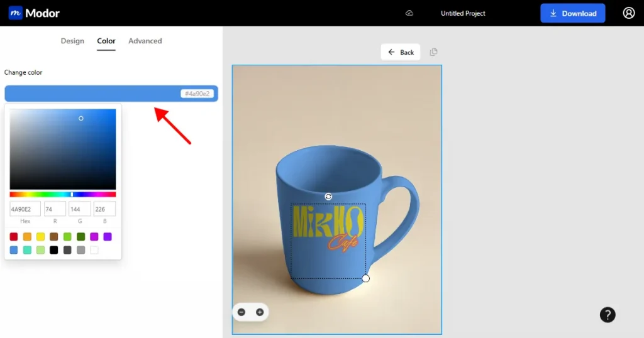Pick the bright green color swatch
The width and height of the screenshot is (644, 338).
67,236
